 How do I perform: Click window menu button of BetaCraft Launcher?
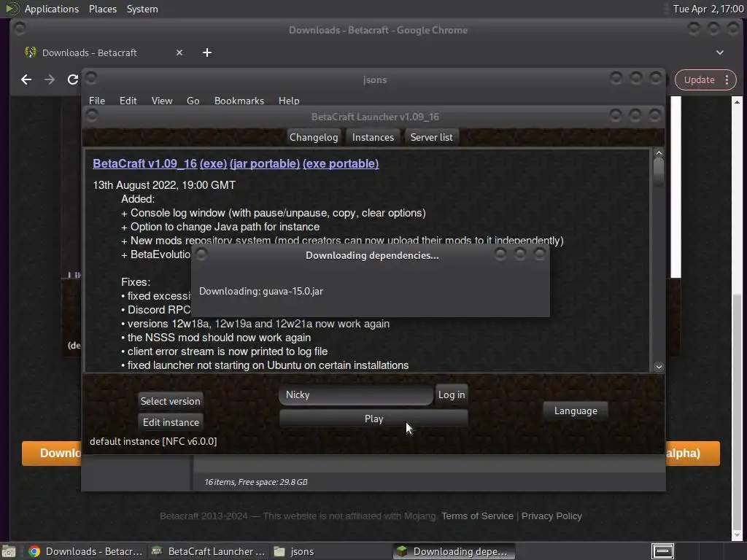(x=92, y=115)
